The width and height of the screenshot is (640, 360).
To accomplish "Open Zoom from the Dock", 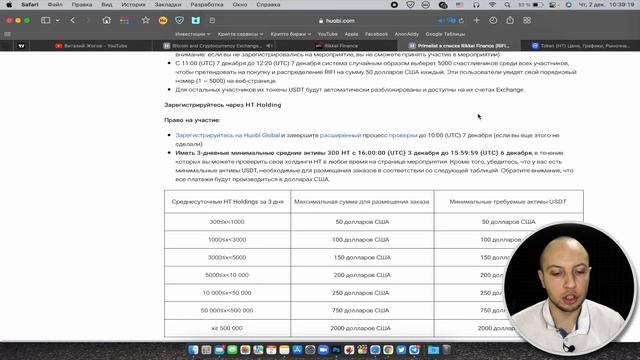I will [x=323, y=350].
